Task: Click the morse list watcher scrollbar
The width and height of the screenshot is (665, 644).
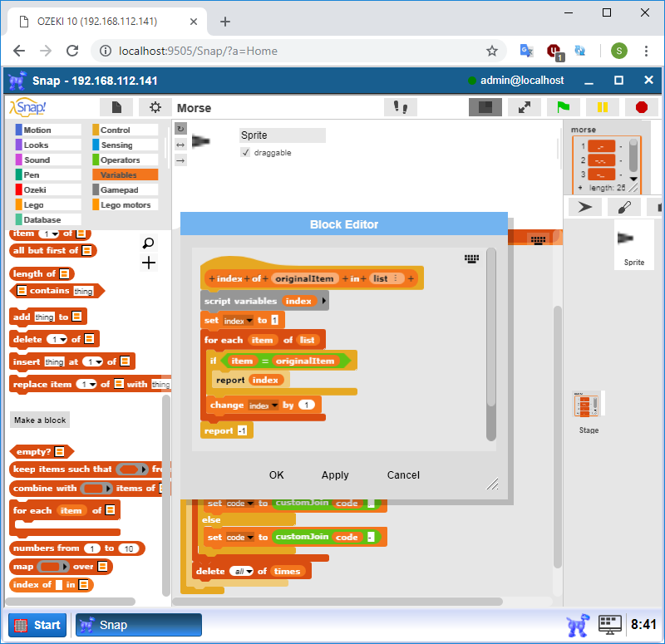Action: pyautogui.click(x=633, y=155)
